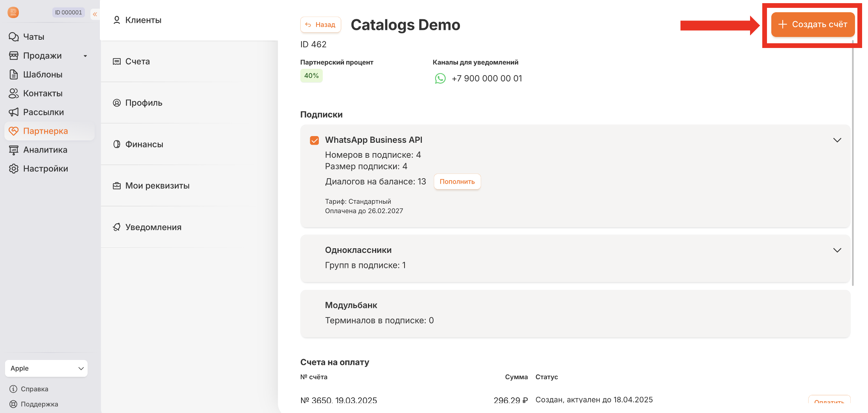The height and width of the screenshot is (413, 868).
Task: Open Чаты from the sidebar
Action: point(33,37)
